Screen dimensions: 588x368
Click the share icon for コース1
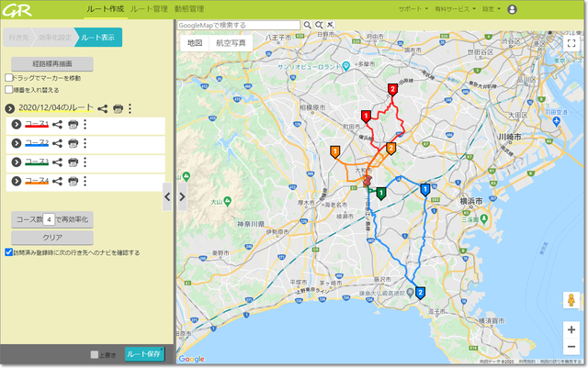click(58, 126)
